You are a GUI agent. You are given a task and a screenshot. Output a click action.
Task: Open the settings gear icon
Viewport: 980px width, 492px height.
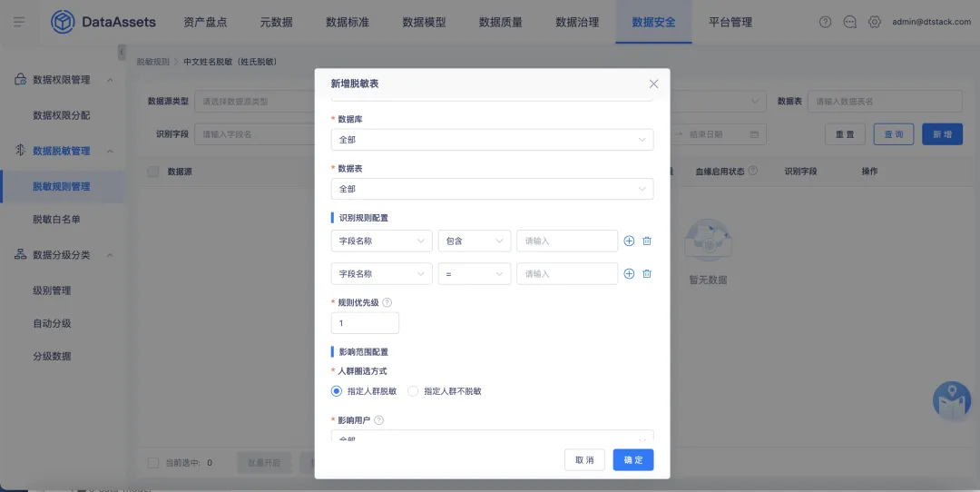pos(875,22)
